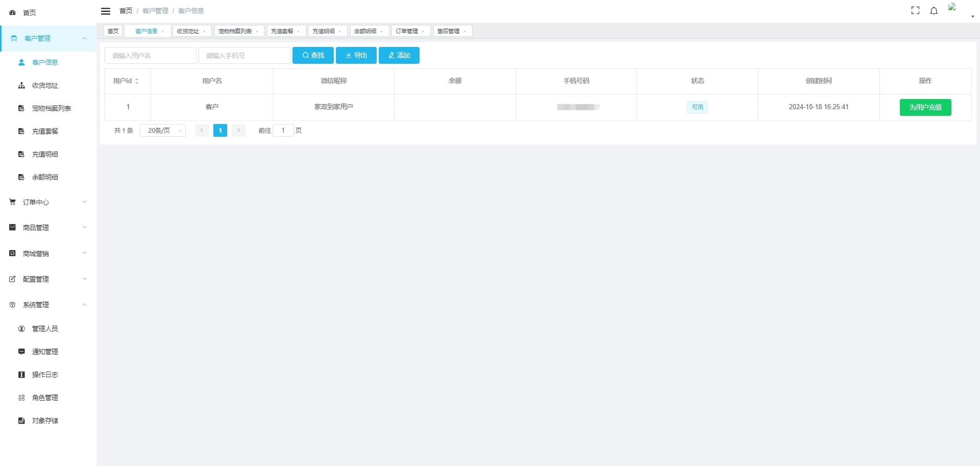Focus the 前往 page number input
This screenshot has width=980, height=469.
tap(283, 131)
